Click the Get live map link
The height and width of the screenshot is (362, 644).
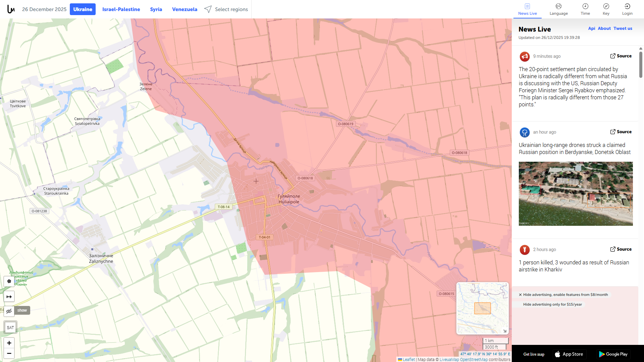[534, 354]
